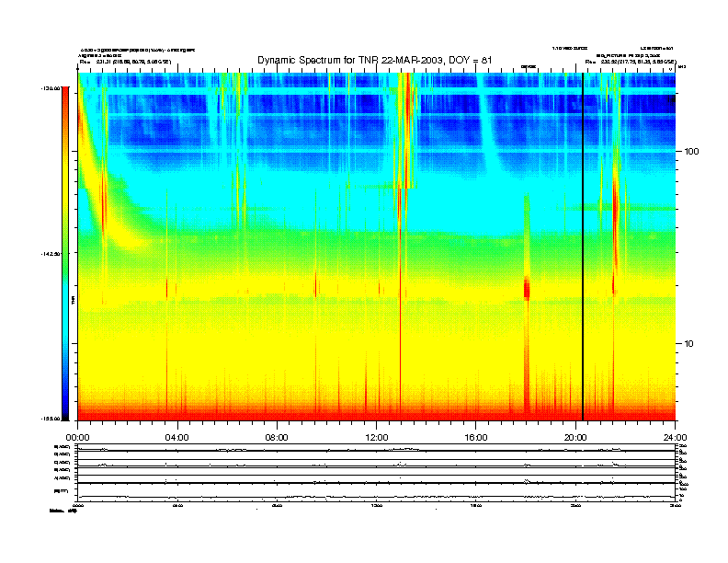Click the 12:00 time axis label

(377, 438)
